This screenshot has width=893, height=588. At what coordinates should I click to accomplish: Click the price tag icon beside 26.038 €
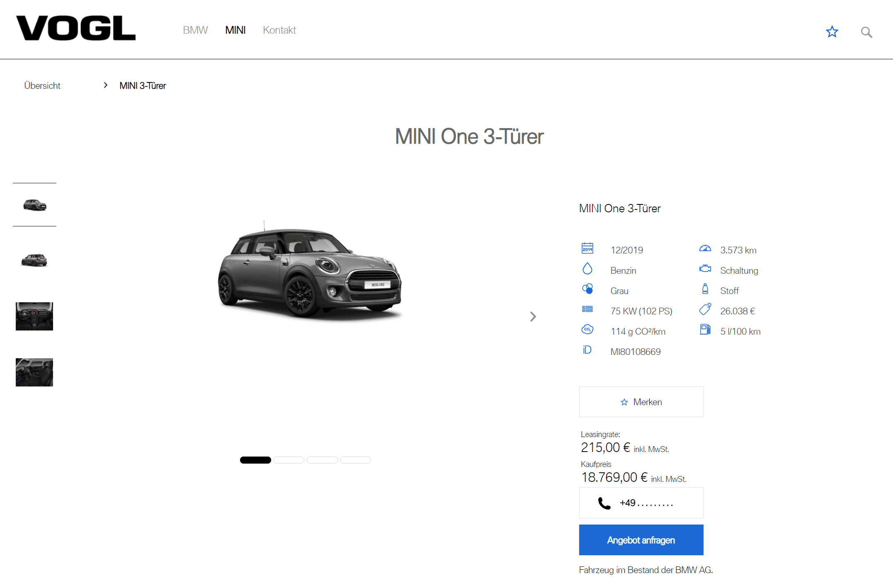tap(705, 309)
